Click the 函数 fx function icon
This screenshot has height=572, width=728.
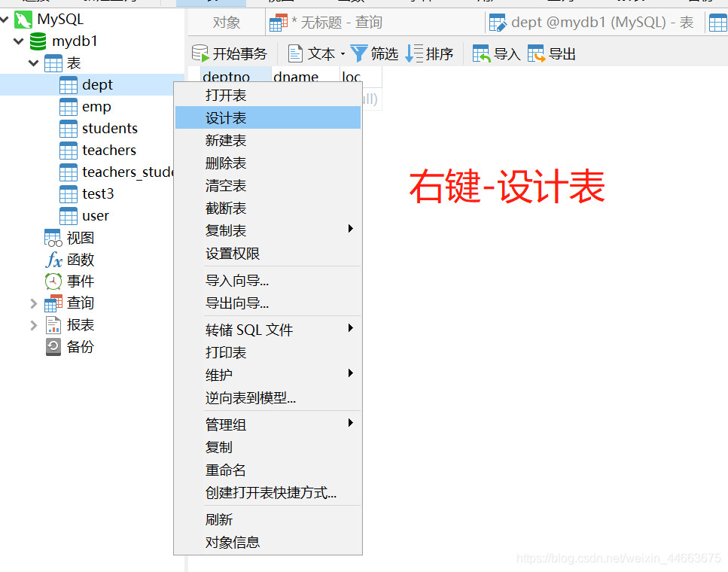pos(54,260)
